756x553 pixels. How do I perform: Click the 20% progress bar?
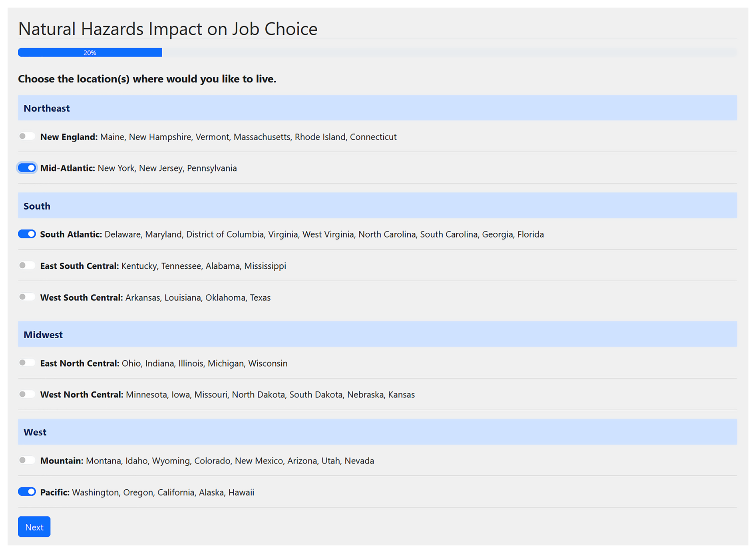click(90, 52)
